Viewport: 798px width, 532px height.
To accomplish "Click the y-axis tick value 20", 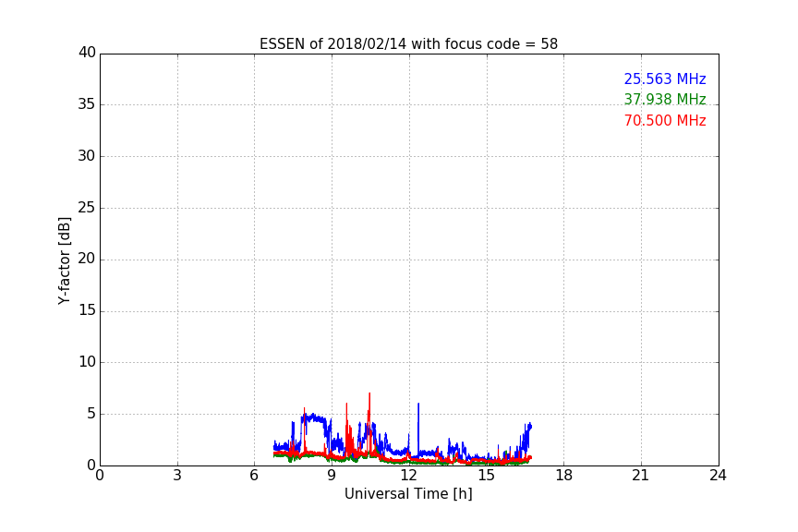I will (87, 259).
